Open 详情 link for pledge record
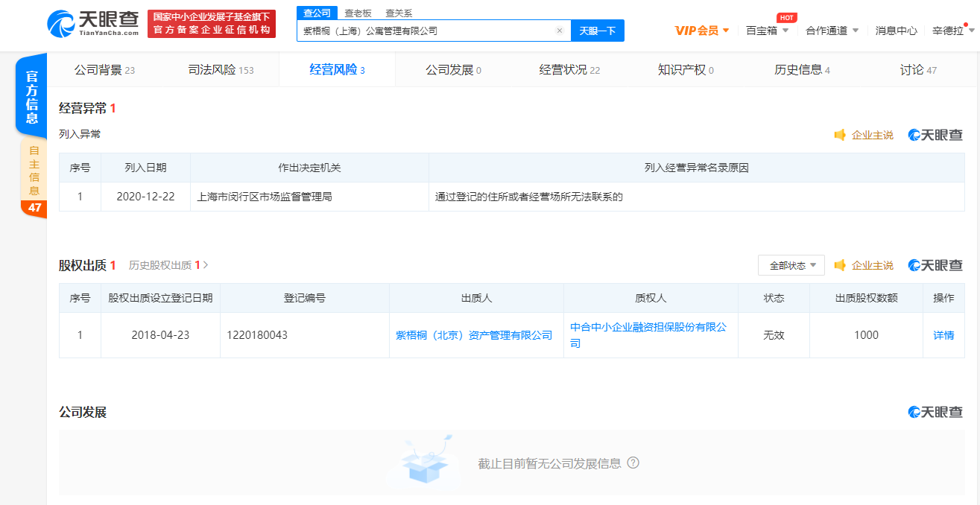The image size is (980, 505). click(x=943, y=335)
